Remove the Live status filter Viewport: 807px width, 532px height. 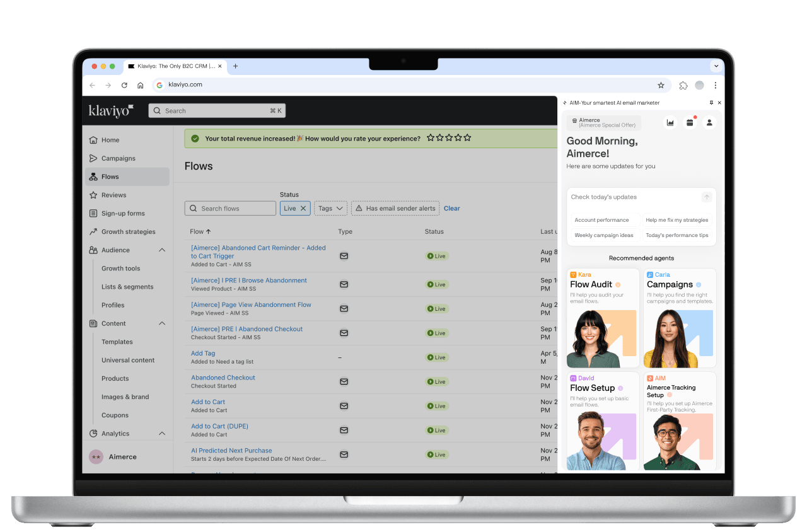(303, 208)
